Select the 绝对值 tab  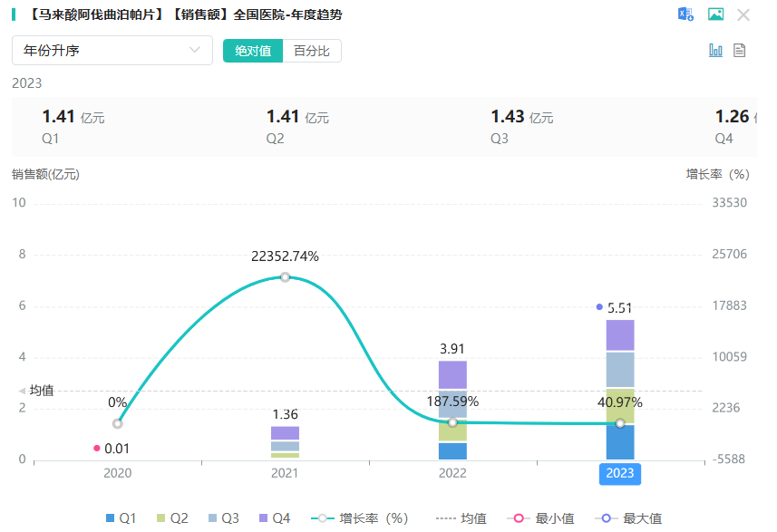[253, 51]
